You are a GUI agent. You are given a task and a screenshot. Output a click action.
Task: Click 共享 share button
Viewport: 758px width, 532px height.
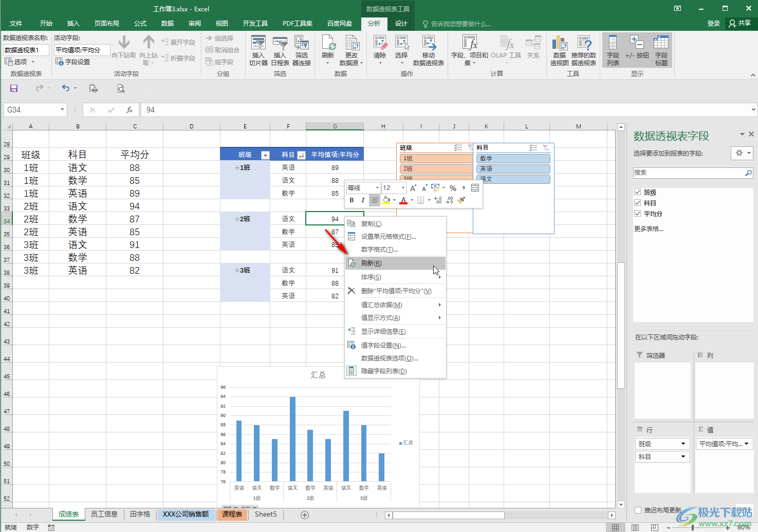tap(740, 24)
